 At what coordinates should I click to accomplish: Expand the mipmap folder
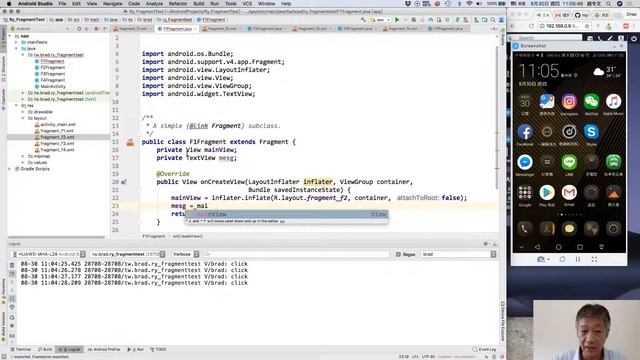coord(23,156)
